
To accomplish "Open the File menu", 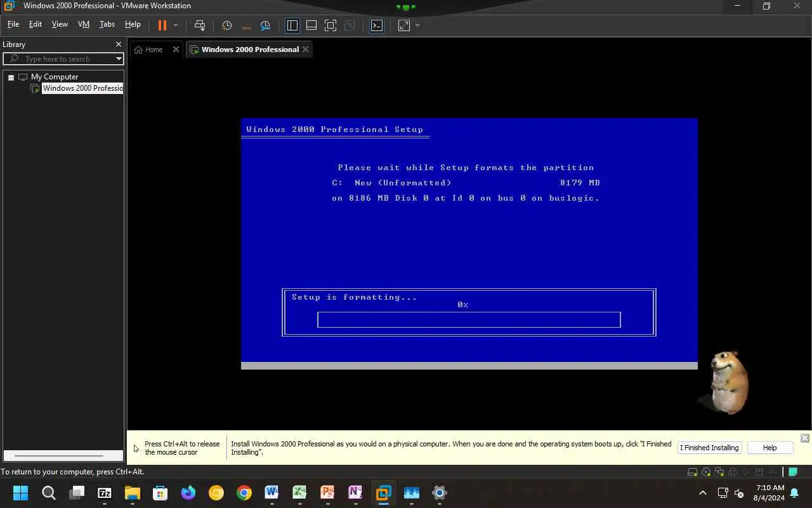I will click(x=13, y=24).
